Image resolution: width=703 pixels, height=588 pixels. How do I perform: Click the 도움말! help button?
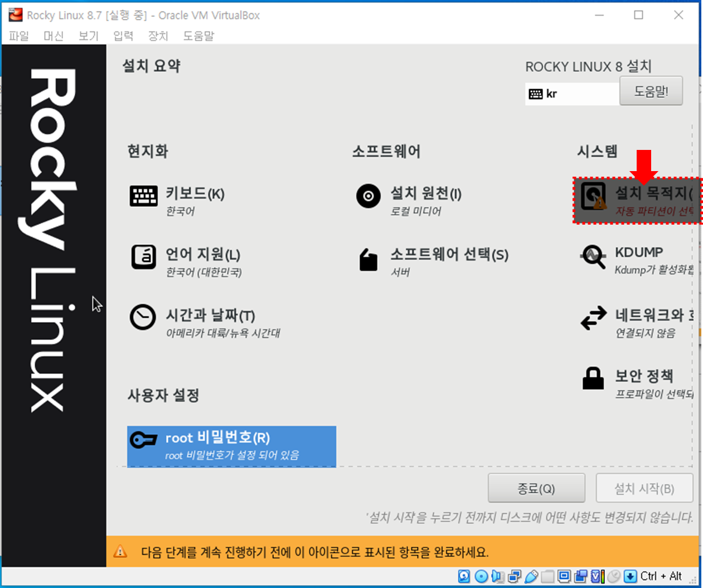[651, 91]
